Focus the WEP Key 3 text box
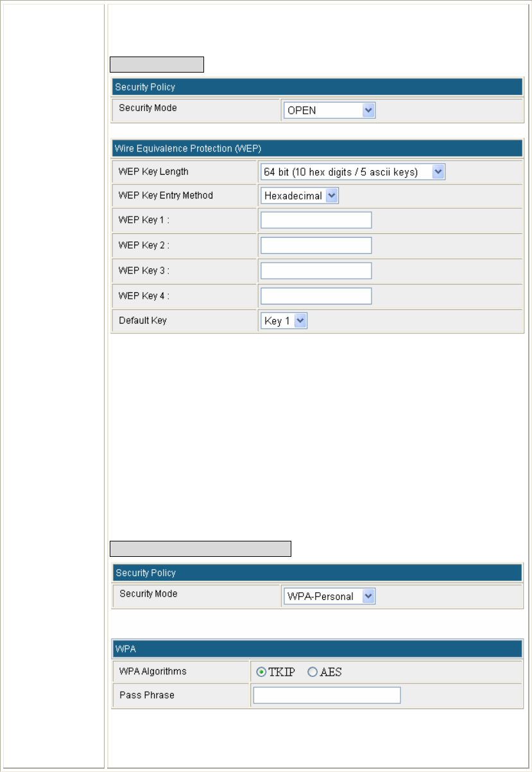Image resolution: width=532 pixels, height=772 pixels. tap(316, 270)
